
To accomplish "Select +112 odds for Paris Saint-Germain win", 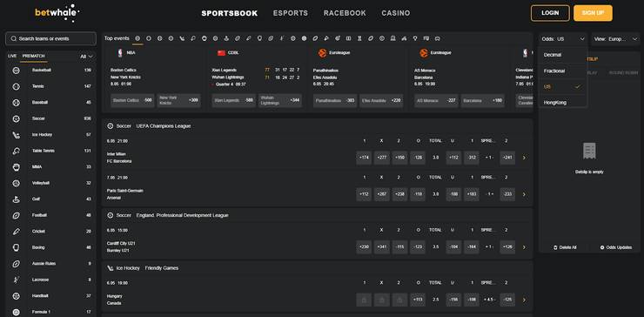I will (364, 194).
